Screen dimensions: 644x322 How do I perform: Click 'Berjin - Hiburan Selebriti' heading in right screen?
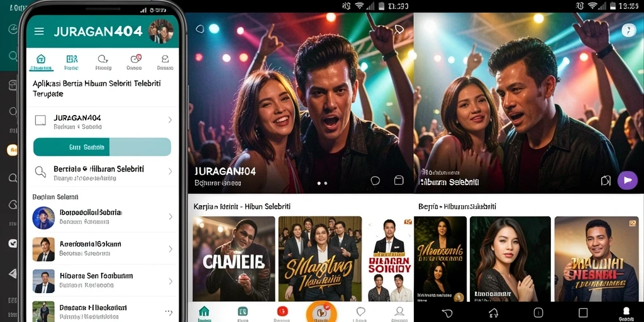click(457, 206)
